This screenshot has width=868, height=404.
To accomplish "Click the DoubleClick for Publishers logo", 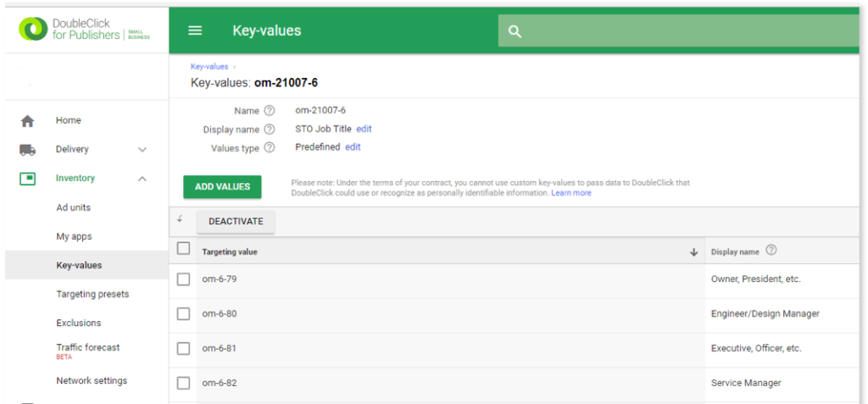I will click(x=84, y=30).
